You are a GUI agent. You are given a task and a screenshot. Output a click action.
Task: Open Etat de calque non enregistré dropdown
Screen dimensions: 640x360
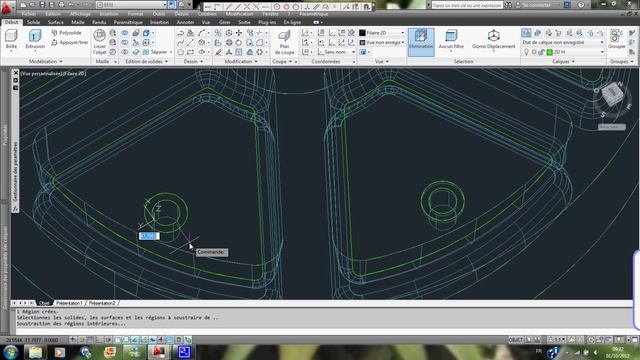point(562,42)
